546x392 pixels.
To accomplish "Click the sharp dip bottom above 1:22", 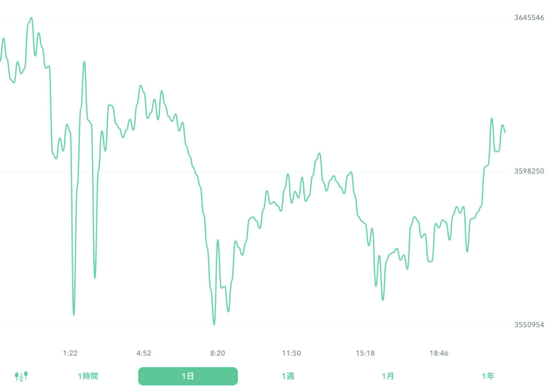I will [74, 314].
